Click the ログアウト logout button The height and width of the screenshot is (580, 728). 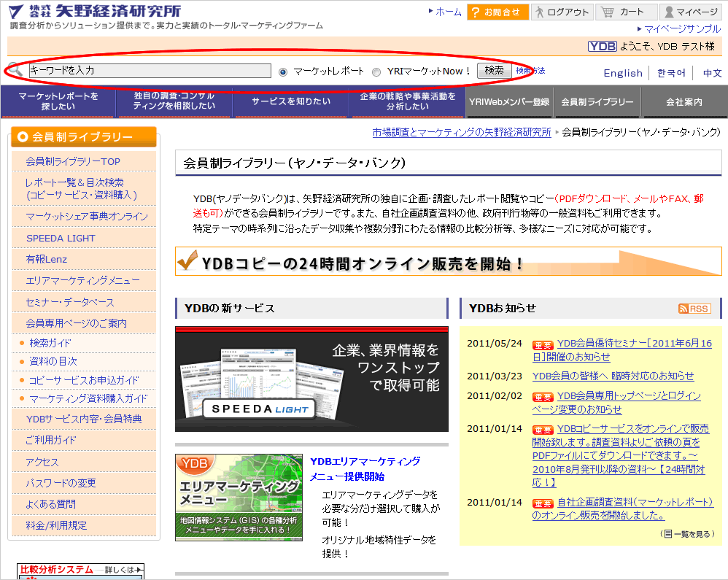[x=560, y=12]
